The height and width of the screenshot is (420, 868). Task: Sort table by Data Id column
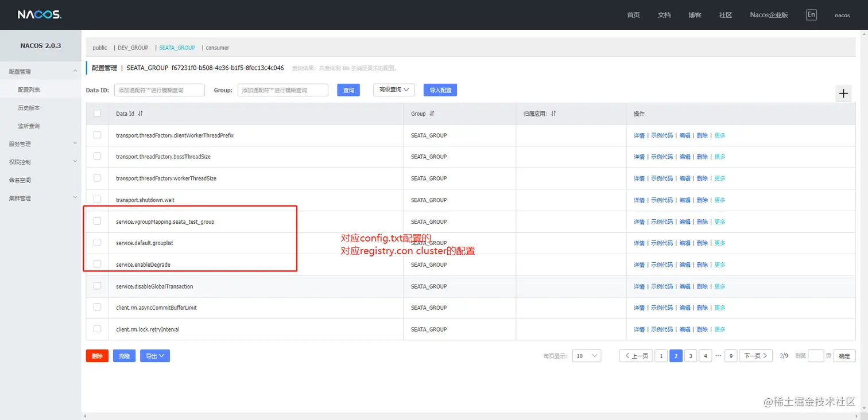pyautogui.click(x=141, y=114)
